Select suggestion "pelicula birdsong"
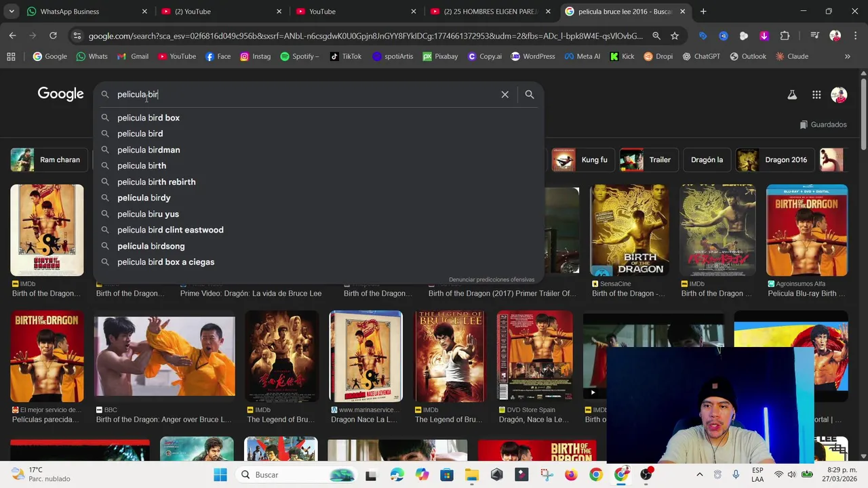This screenshot has height=488, width=868. (319, 246)
